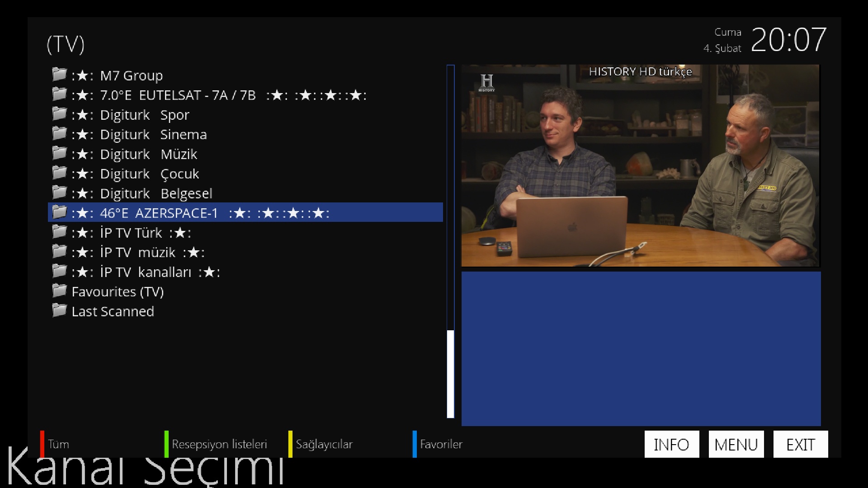Image resolution: width=868 pixels, height=488 pixels.
Task: Click the History channel logo in preview
Action: point(487,83)
